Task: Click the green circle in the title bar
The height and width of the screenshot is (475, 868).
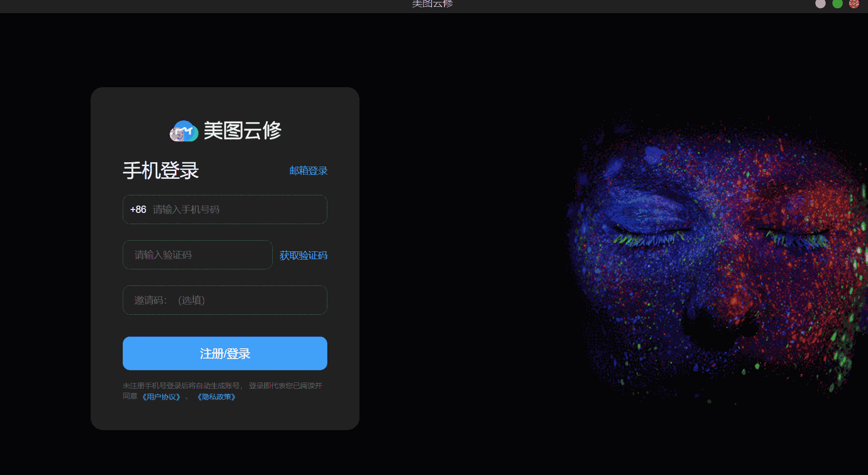Action: 837,4
